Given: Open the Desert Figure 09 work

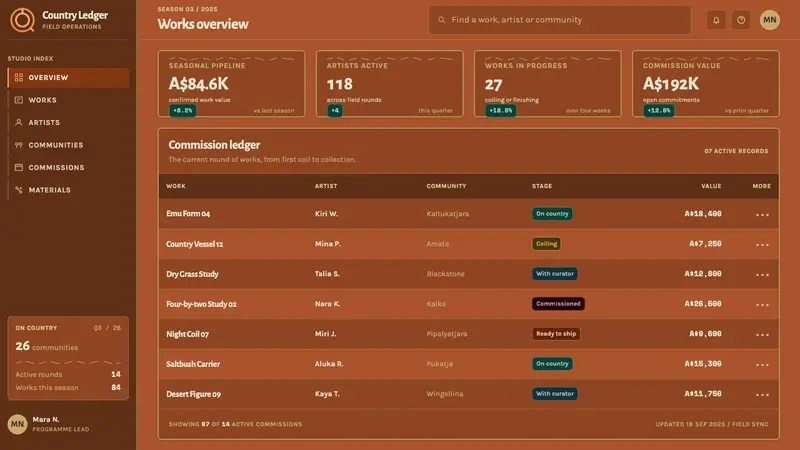Looking at the screenshot, I should click(x=193, y=394).
